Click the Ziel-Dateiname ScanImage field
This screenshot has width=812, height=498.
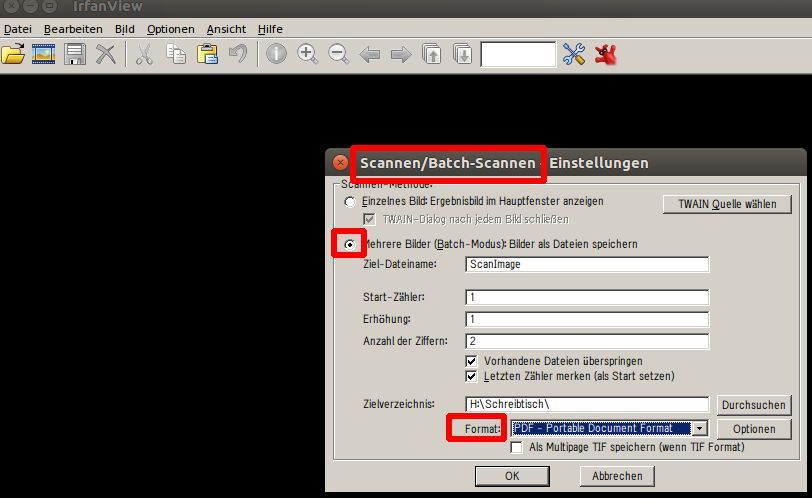pos(587,264)
